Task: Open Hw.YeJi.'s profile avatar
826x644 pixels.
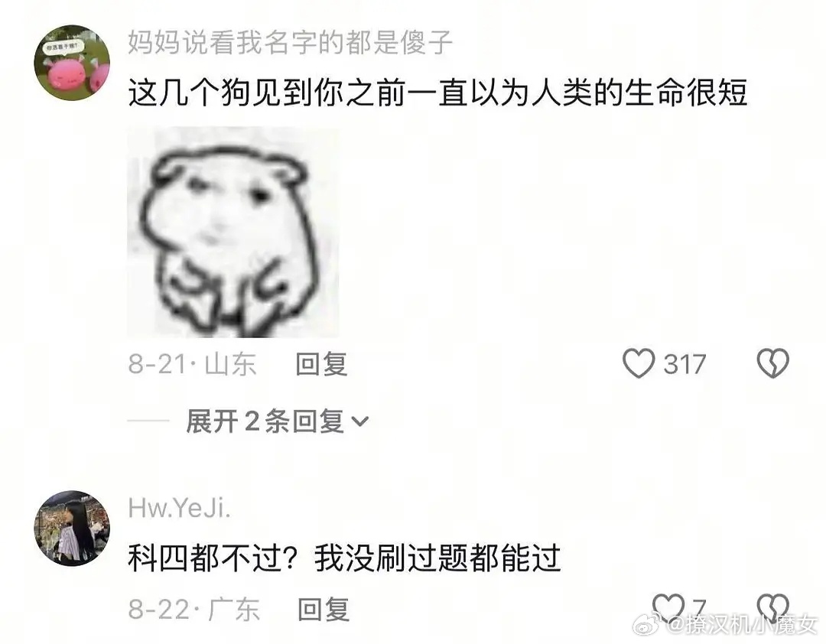Action: [72, 528]
